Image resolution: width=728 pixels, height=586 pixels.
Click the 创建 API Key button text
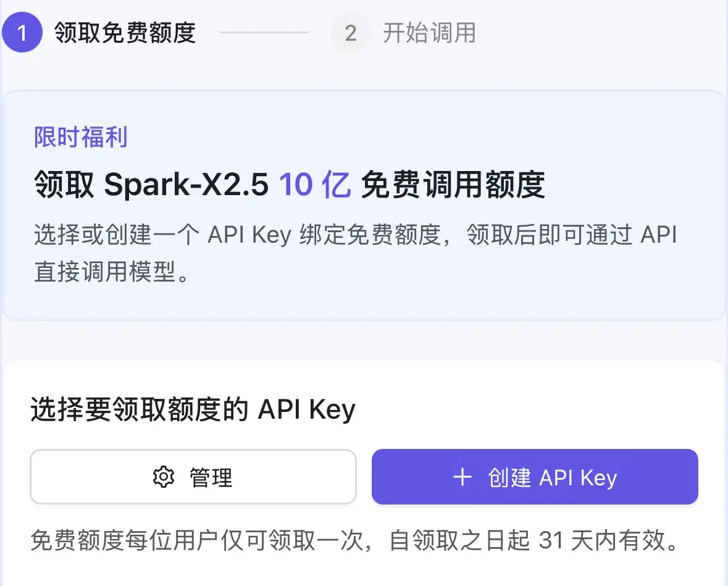click(x=553, y=477)
